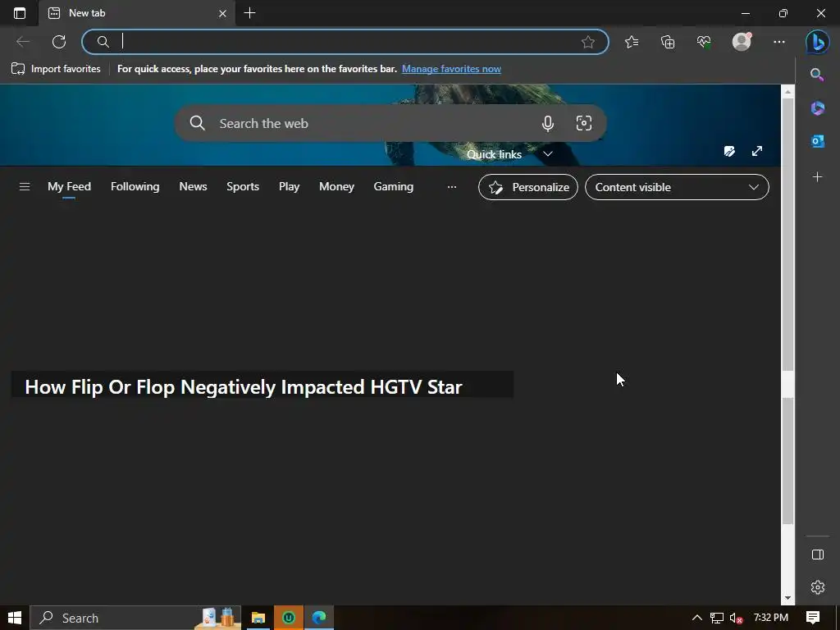Open the green U app on taskbar

pos(289,618)
